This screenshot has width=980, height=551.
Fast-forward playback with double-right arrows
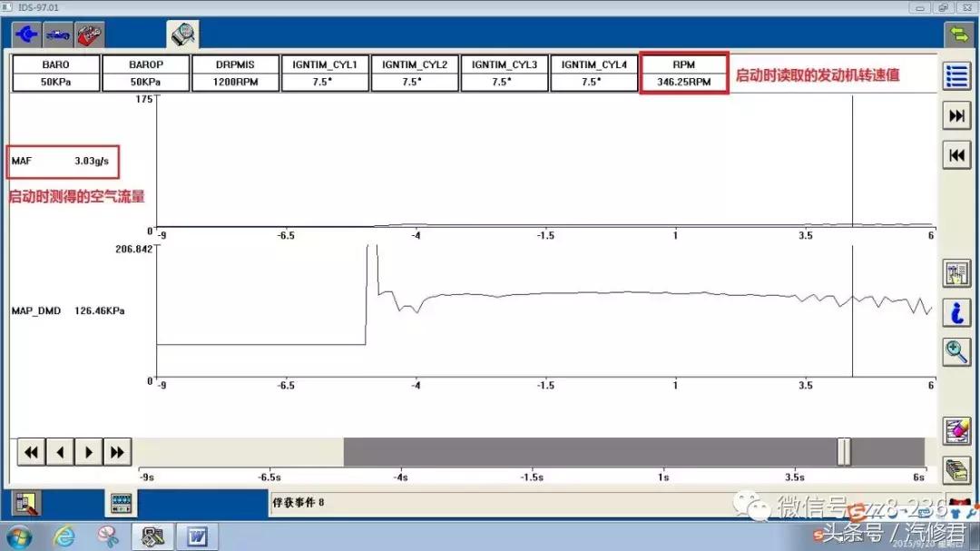(117, 451)
